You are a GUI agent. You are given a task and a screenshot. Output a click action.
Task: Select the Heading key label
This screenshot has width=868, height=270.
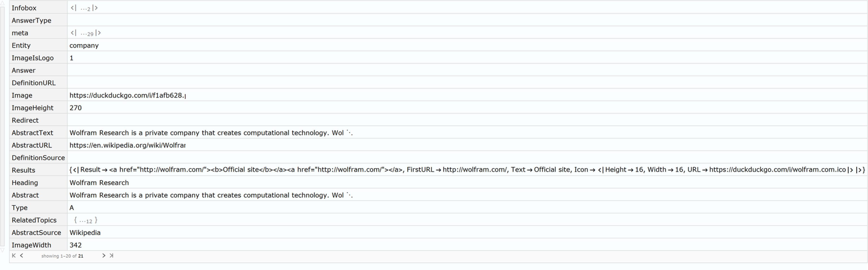[25, 183]
